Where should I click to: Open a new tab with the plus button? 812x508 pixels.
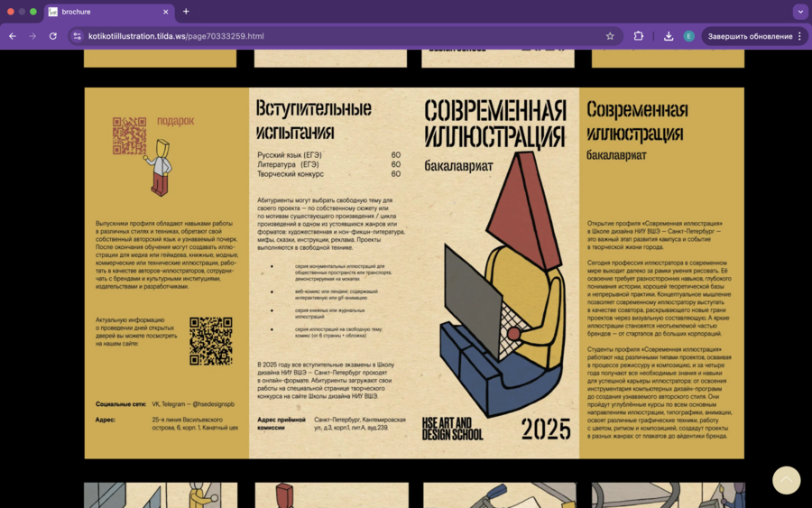186,12
